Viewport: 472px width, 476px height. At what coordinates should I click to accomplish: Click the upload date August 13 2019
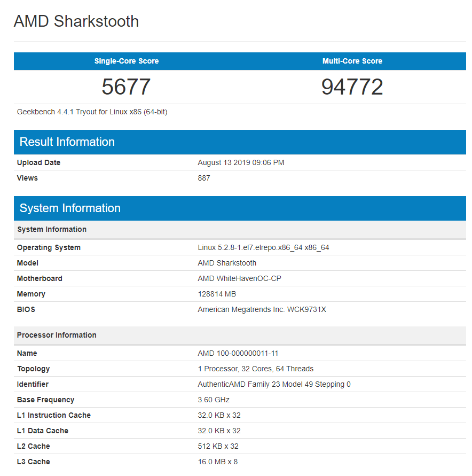pyautogui.click(x=241, y=163)
